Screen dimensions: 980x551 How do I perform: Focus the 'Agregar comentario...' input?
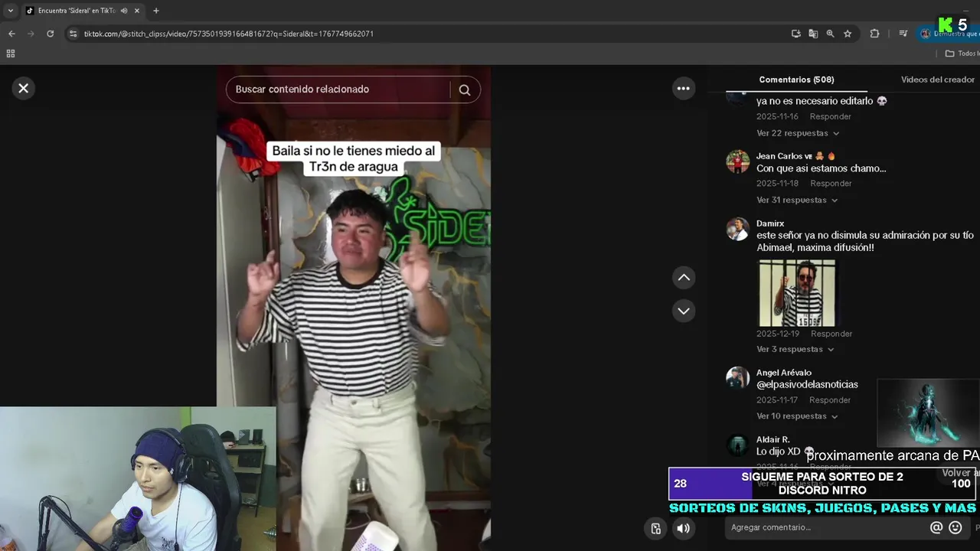[827, 527]
